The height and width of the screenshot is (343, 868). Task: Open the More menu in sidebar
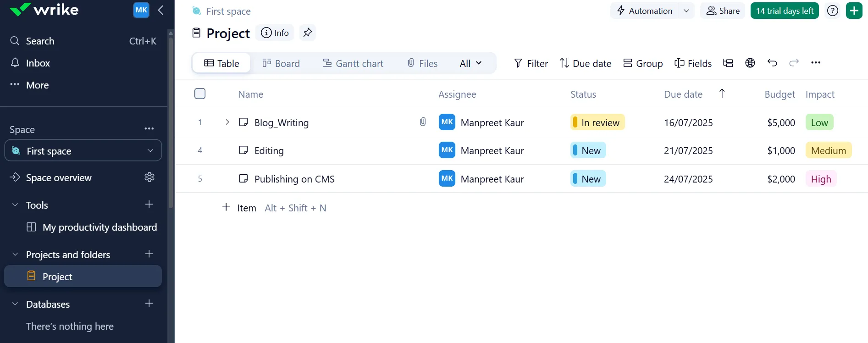click(29, 85)
